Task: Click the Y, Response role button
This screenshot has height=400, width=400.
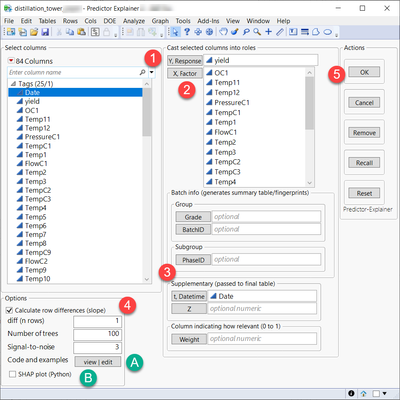Action: 185,61
